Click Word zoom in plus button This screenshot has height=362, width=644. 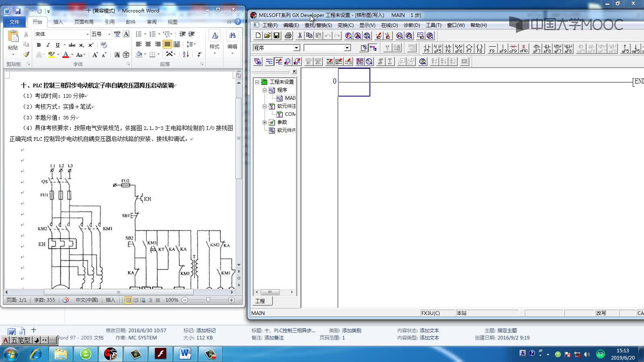[231, 300]
